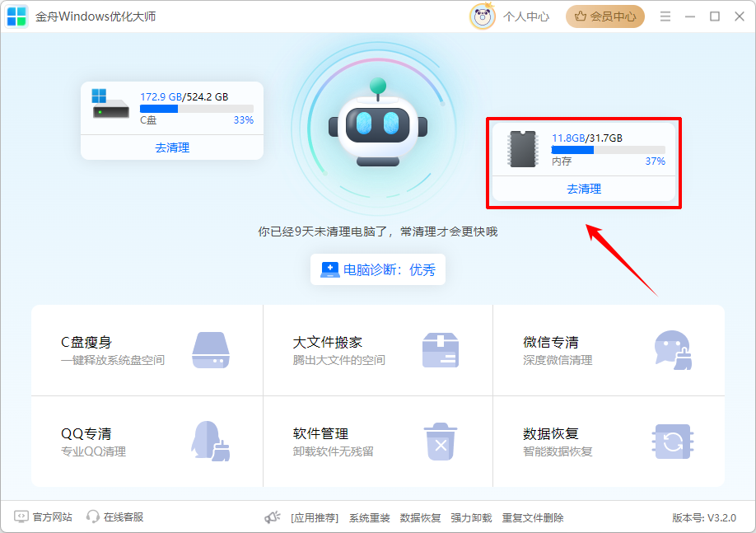756x533 pixels.
Task: Click the 大文件搬家 box icon
Action: tap(441, 350)
